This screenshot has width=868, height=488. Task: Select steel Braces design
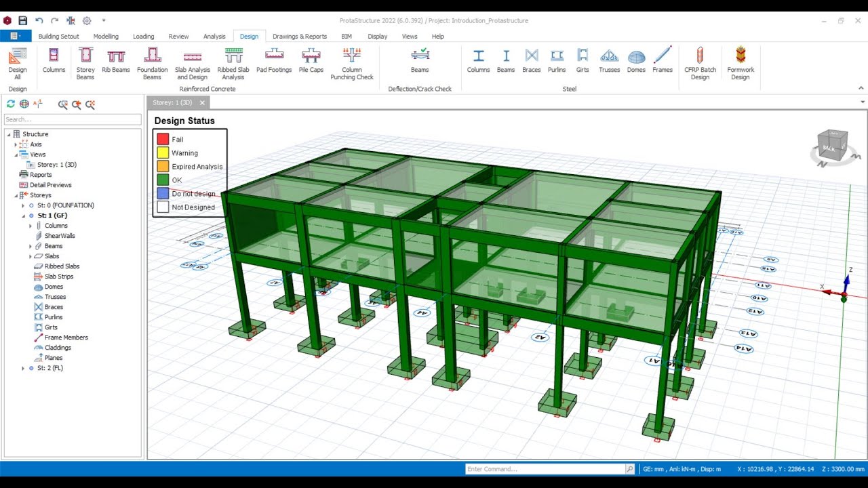click(532, 60)
